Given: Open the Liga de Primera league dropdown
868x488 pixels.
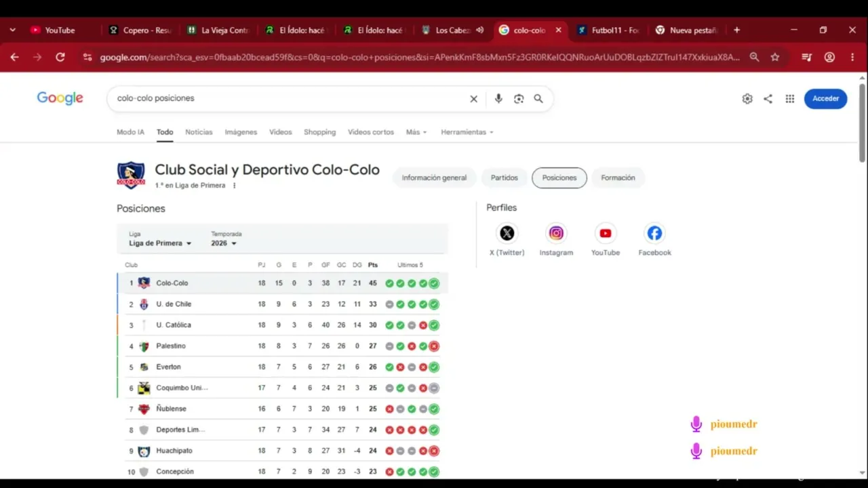Looking at the screenshot, I should pos(161,243).
